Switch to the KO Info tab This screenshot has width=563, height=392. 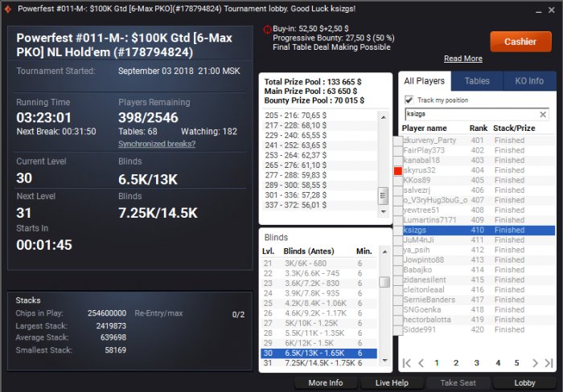pyautogui.click(x=529, y=81)
